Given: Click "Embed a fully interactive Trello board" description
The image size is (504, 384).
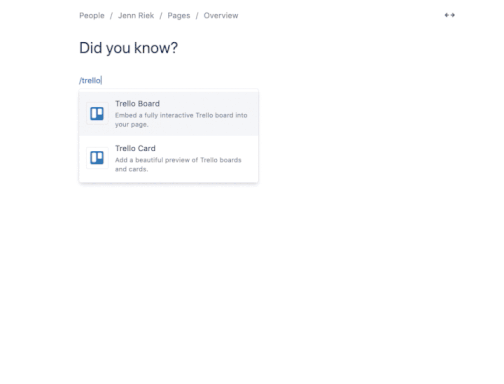Looking at the screenshot, I should [174, 115].
